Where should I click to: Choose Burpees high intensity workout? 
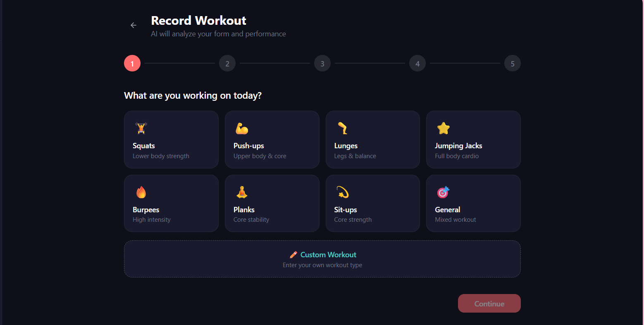(171, 203)
